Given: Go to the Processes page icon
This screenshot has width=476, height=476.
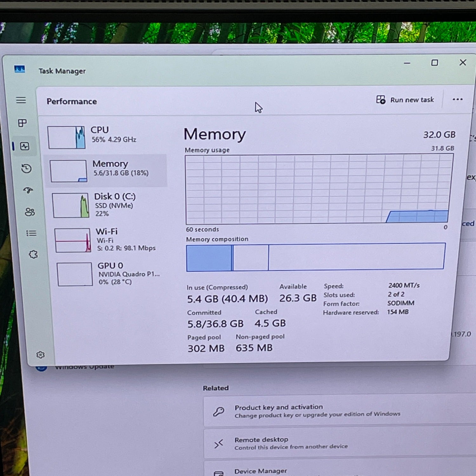Looking at the screenshot, I should pos(22,123).
